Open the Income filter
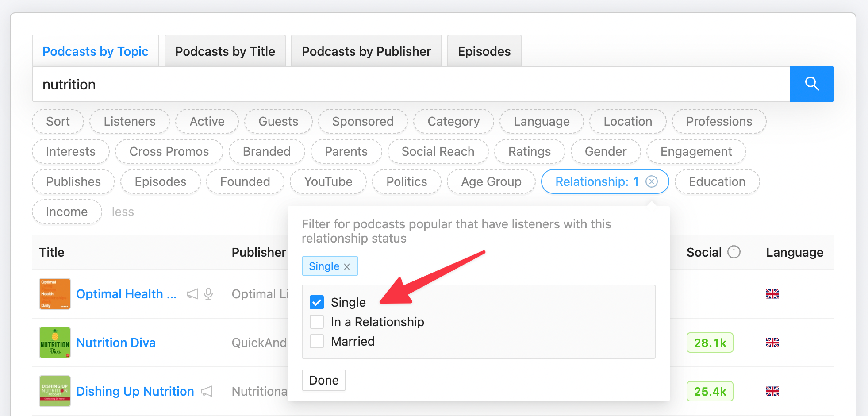 pyautogui.click(x=67, y=212)
